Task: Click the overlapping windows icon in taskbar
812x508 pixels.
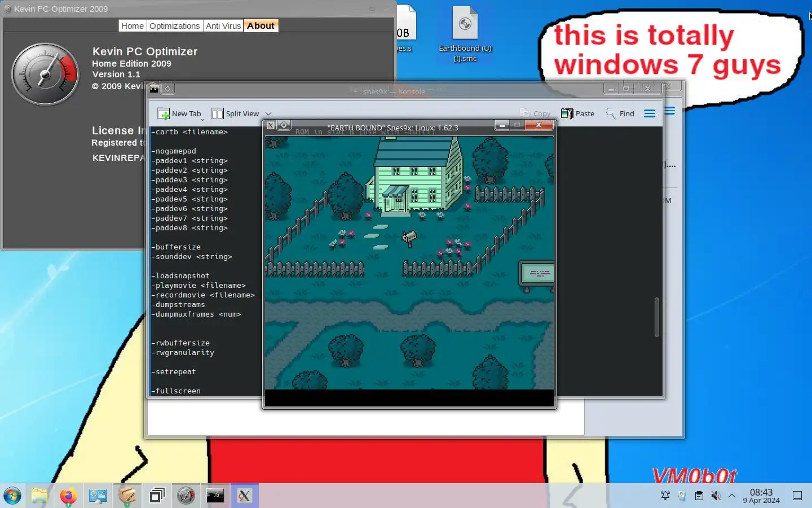Action: click(157, 496)
